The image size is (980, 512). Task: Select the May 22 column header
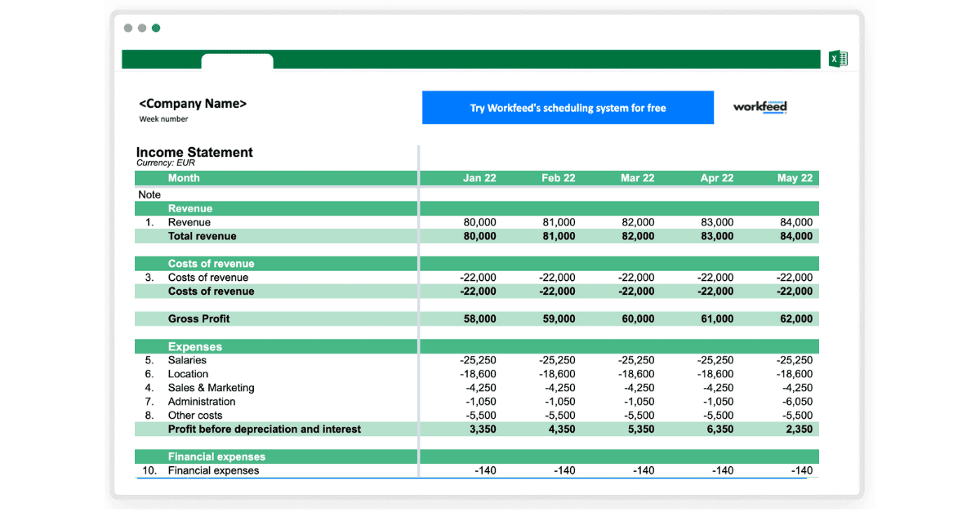pyautogui.click(x=794, y=178)
